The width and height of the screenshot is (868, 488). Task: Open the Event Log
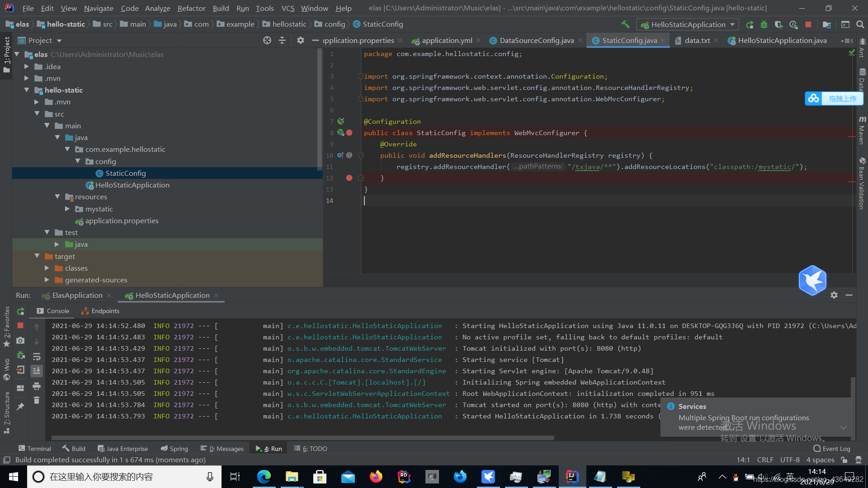tap(832, 448)
